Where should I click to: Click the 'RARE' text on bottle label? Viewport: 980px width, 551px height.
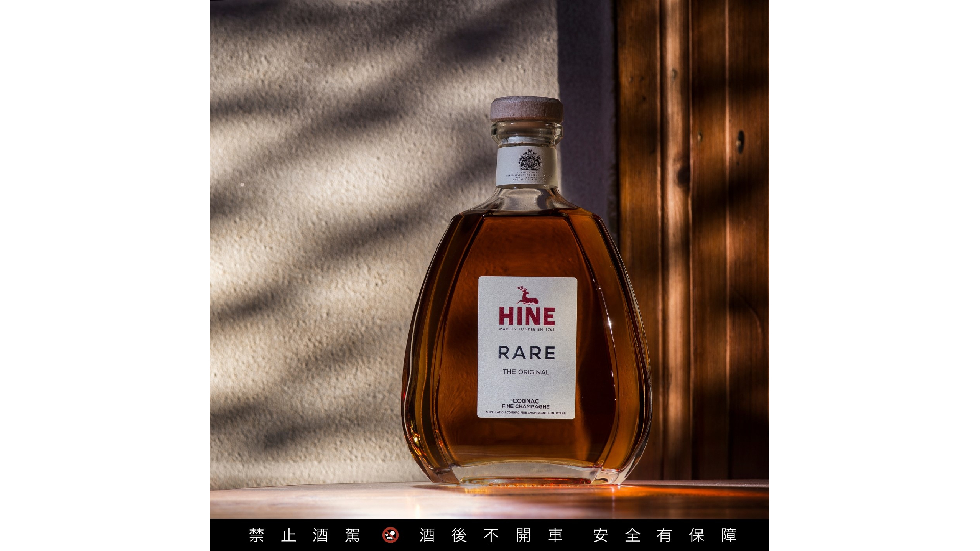coord(527,353)
